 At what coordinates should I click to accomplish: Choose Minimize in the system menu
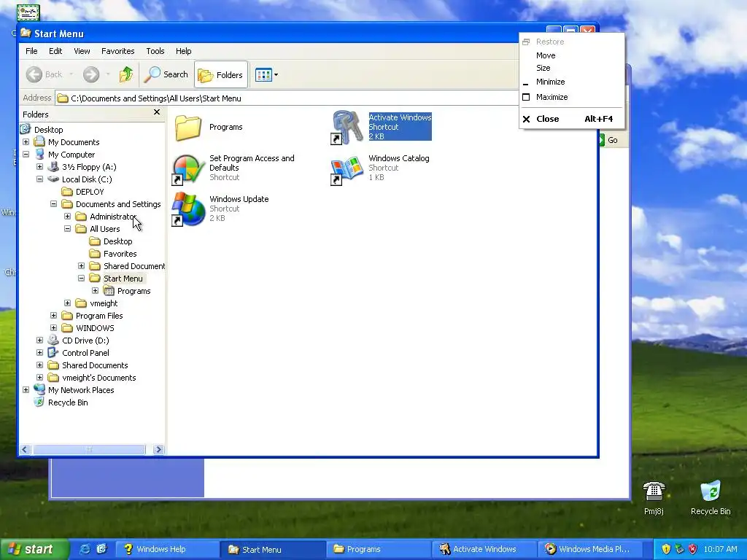click(572, 82)
